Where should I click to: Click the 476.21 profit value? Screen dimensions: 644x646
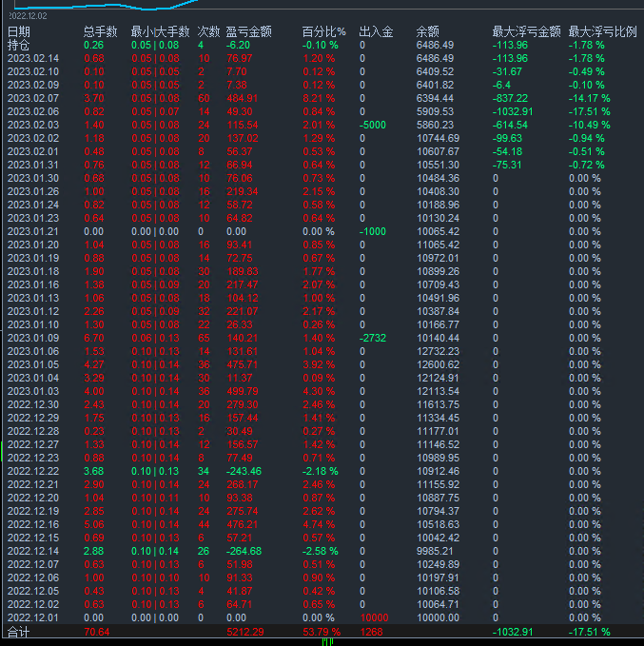pos(242,524)
